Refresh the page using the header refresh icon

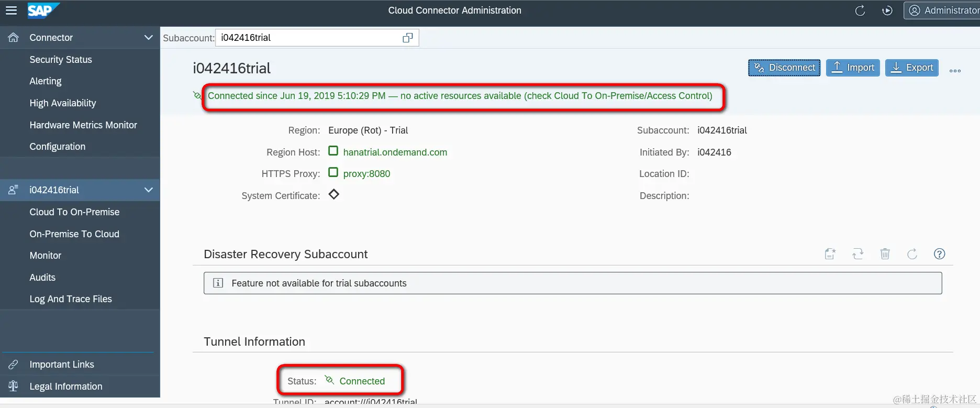point(860,10)
